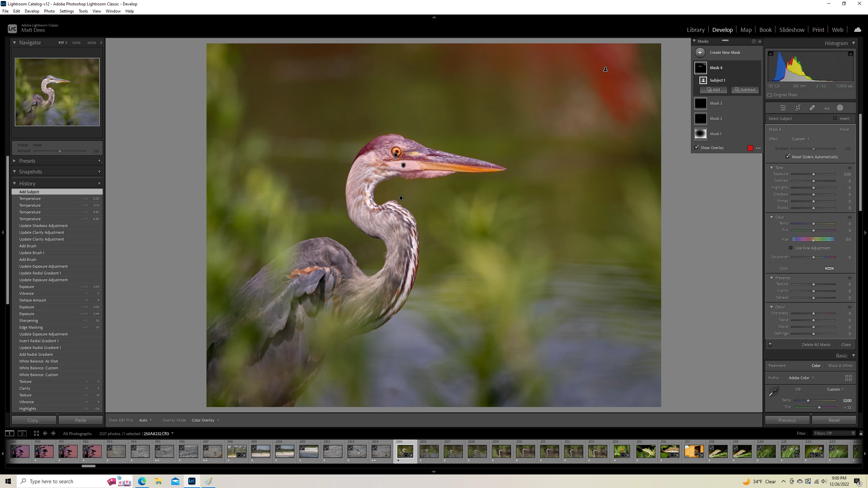Select the Healing tool icon
Image resolution: width=868 pixels, height=488 pixels.
[812, 108]
